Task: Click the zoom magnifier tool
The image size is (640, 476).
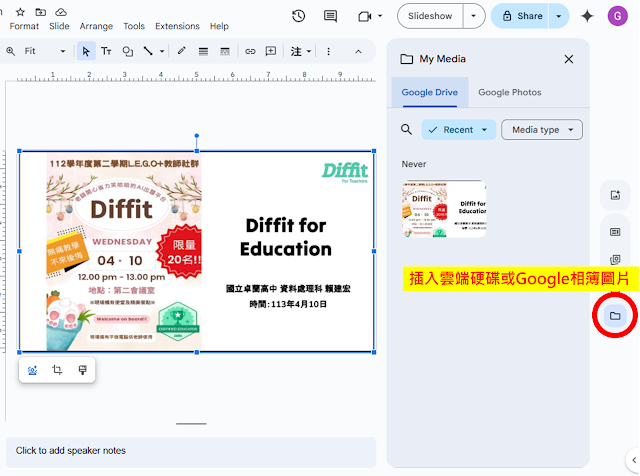Action: tap(11, 51)
